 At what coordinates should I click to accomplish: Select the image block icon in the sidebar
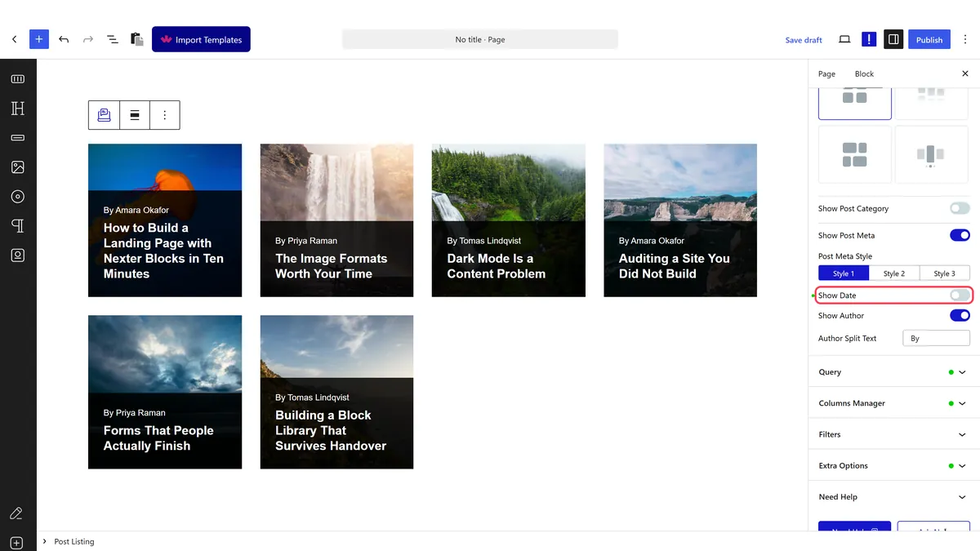click(18, 167)
